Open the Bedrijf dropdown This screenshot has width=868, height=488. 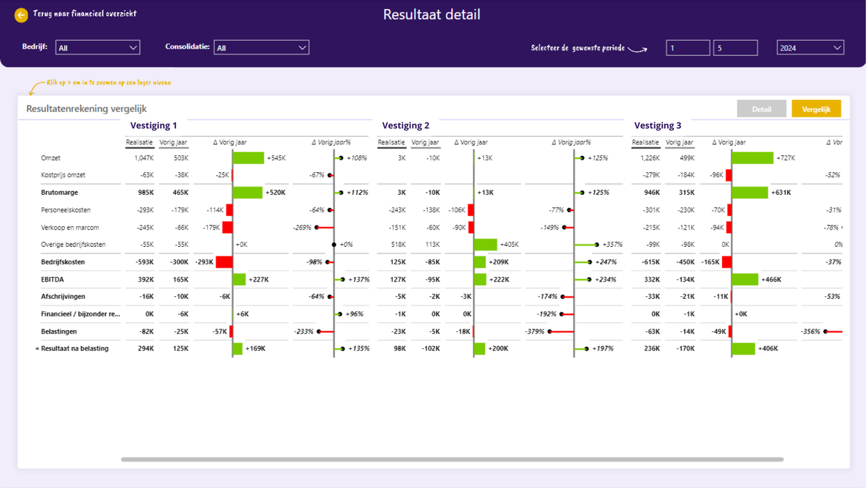click(97, 47)
